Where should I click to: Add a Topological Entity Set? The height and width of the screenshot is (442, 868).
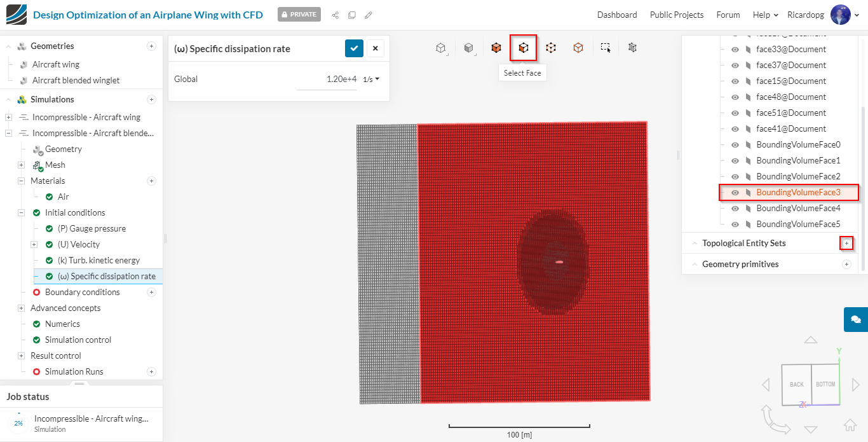tap(846, 243)
